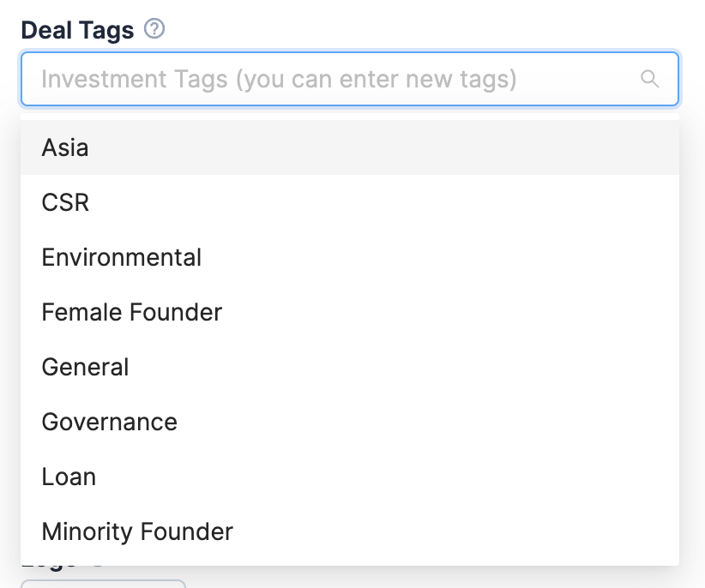Add the Asia tag to the deal

click(x=65, y=148)
